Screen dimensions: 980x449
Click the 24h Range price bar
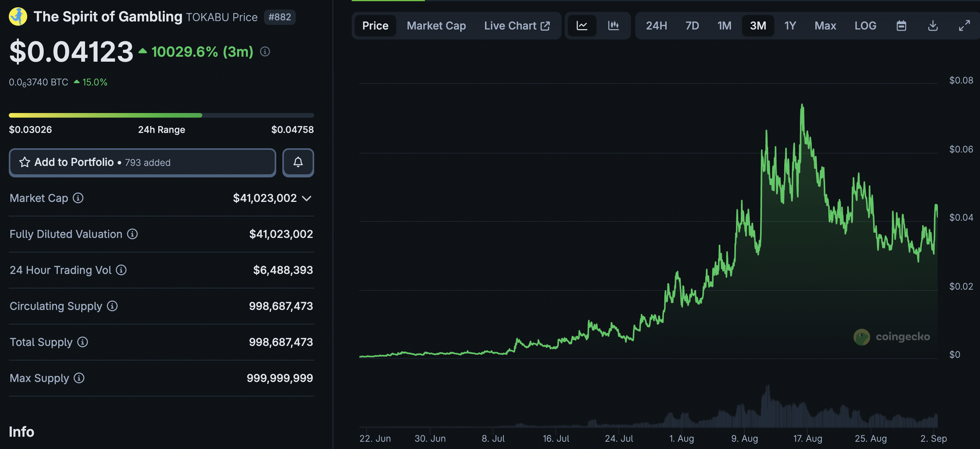[x=161, y=115]
